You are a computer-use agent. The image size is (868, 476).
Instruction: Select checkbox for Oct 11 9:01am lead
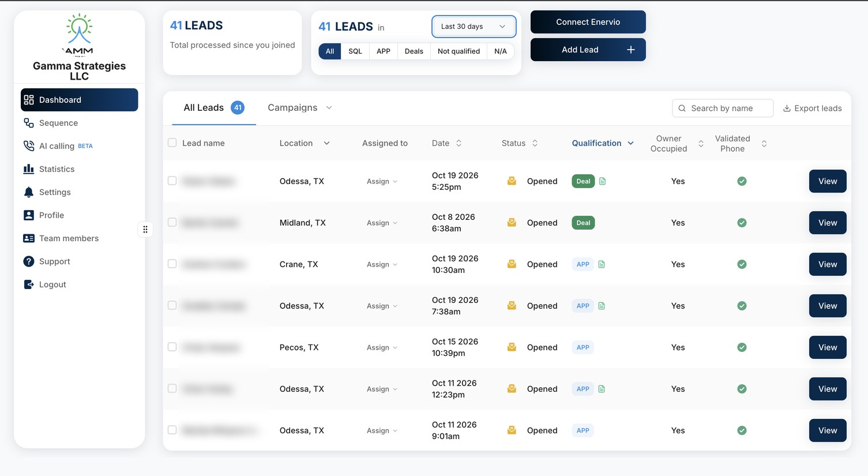(x=172, y=430)
